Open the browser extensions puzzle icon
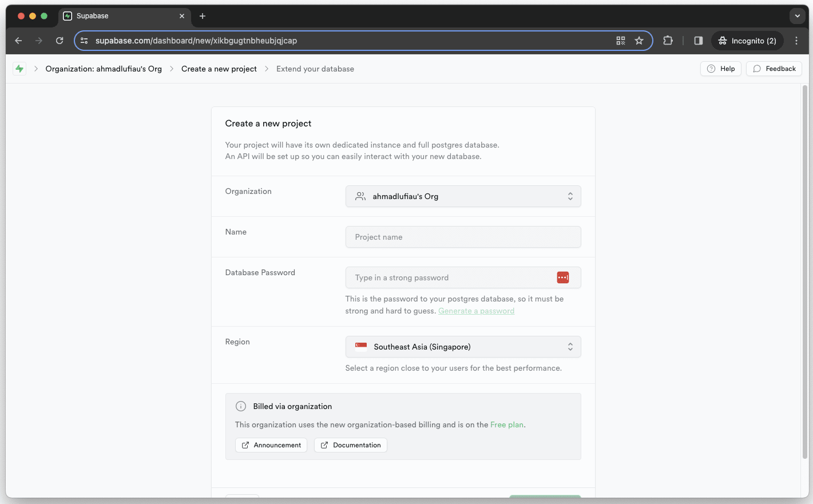The height and width of the screenshot is (504, 813). pyautogui.click(x=668, y=41)
